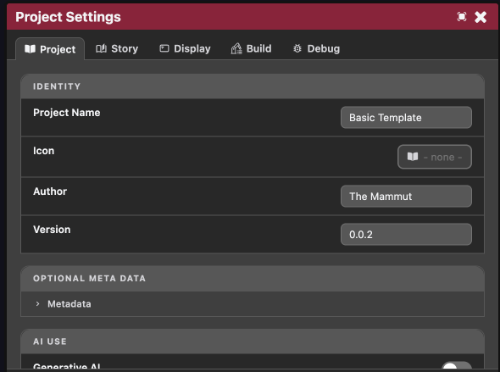Expand the Metadata section
500x372 pixels.
[x=252, y=304]
